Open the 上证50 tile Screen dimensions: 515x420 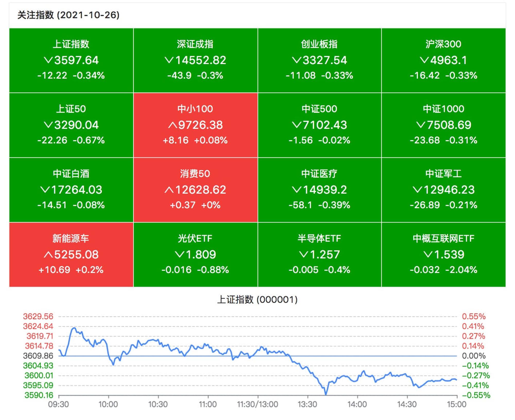point(71,125)
